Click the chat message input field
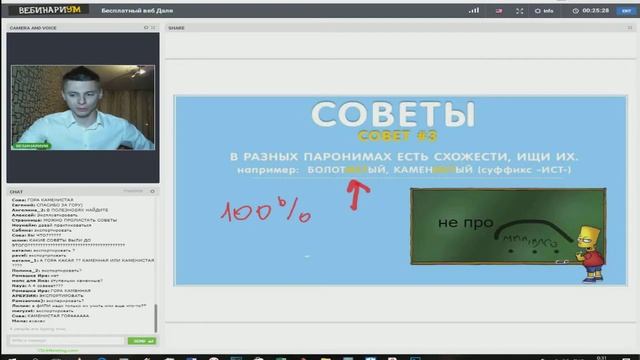Viewport: 640px width, 360px height. 67,340
